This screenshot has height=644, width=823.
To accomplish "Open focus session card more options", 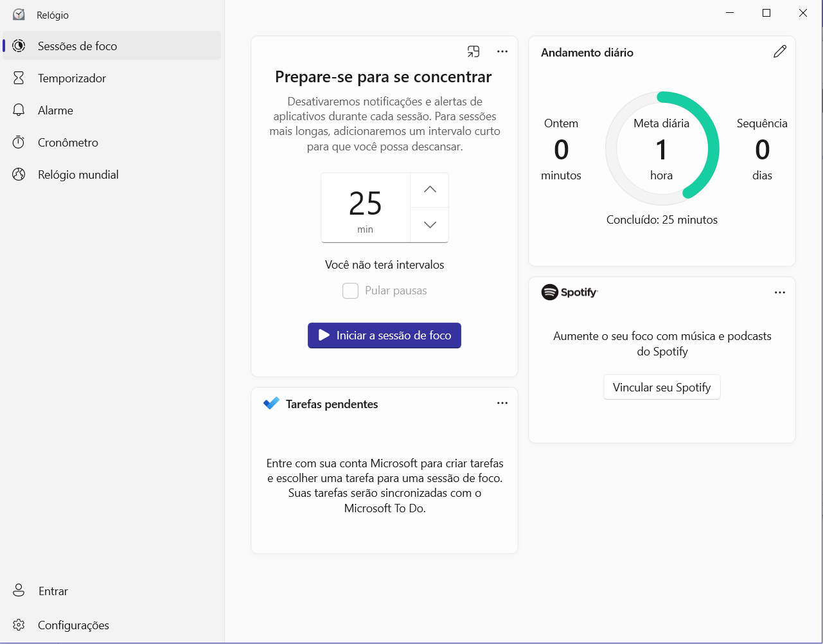I will click(x=502, y=52).
